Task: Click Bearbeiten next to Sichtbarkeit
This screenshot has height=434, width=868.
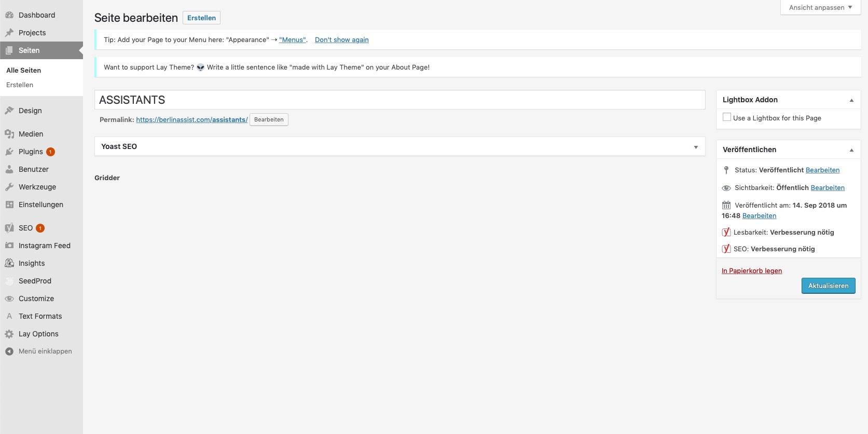Action: coord(828,187)
